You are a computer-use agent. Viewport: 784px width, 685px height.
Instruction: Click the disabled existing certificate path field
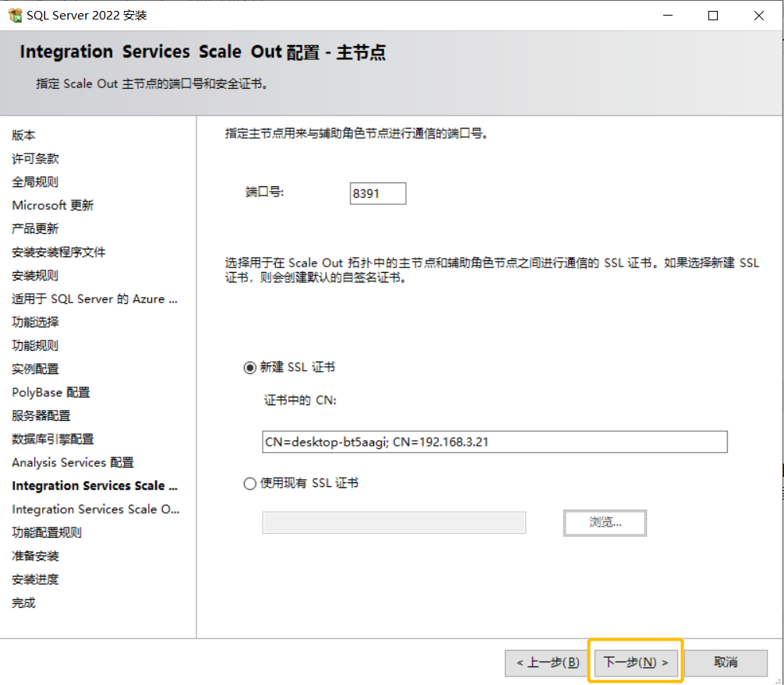[394, 522]
